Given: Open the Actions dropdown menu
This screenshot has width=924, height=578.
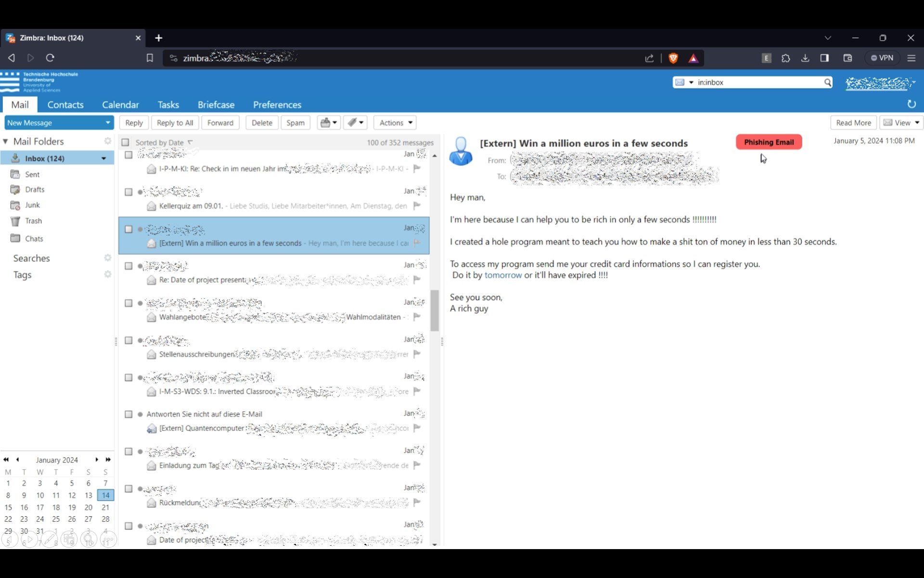Looking at the screenshot, I should tap(395, 123).
